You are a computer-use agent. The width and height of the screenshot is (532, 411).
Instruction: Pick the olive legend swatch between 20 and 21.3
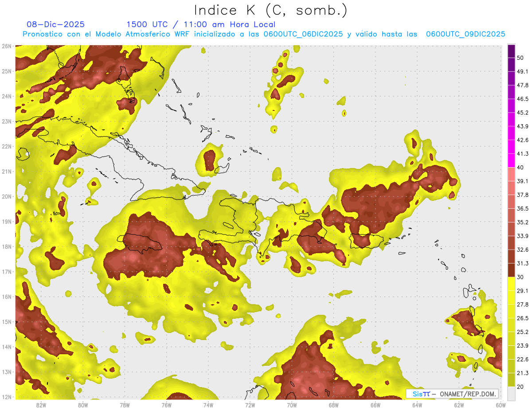pyautogui.click(x=511, y=380)
